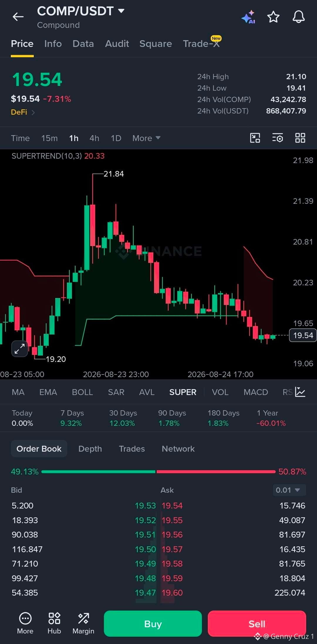Image resolution: width=317 pixels, height=644 pixels.
Task: Switch to the Info tab
Action: pos(53,44)
